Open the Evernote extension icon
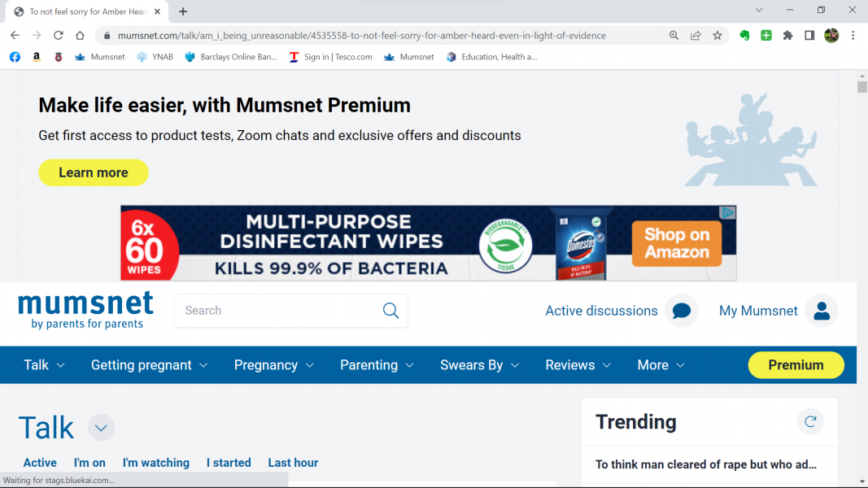 point(744,36)
